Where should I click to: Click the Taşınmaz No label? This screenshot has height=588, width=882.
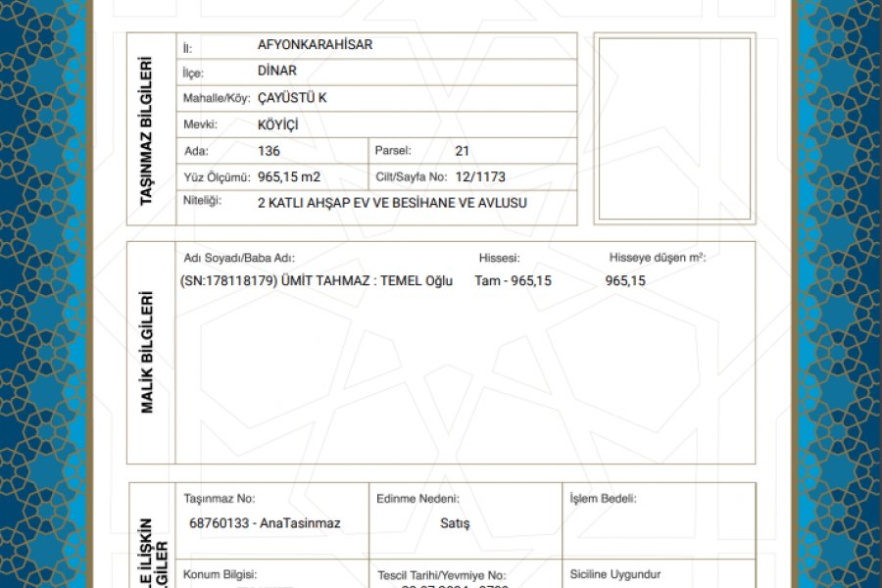220,499
